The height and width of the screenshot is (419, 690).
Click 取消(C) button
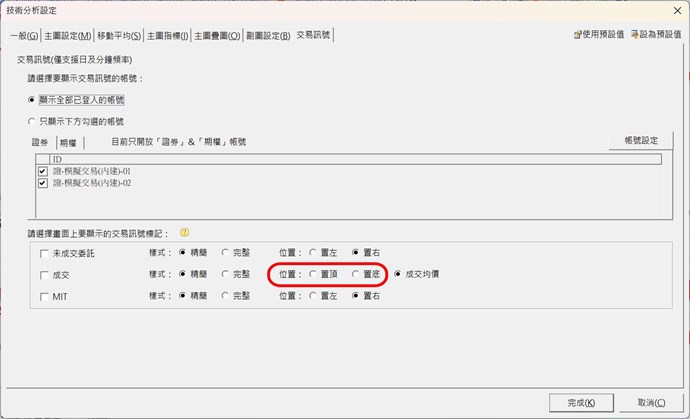(651, 403)
